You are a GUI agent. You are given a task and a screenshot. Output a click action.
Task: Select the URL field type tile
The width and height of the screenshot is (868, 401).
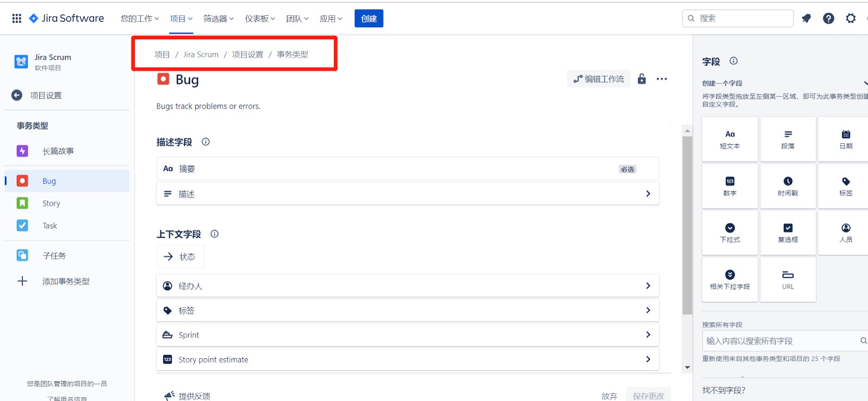tap(788, 279)
